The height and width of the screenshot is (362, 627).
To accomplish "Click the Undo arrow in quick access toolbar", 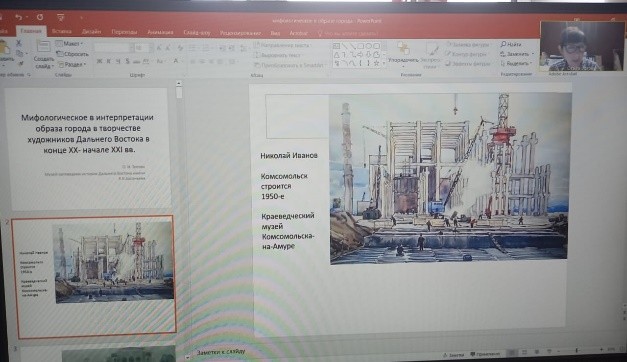I will pyautogui.click(x=18, y=17).
